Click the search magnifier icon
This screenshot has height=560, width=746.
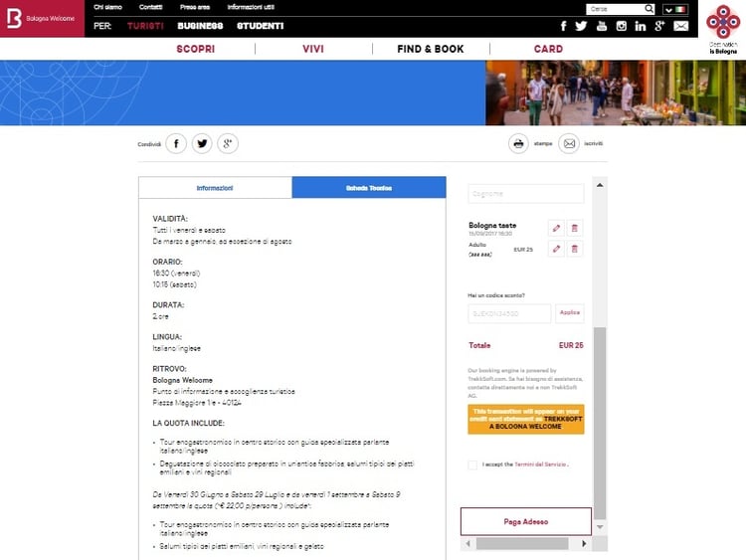coord(649,9)
